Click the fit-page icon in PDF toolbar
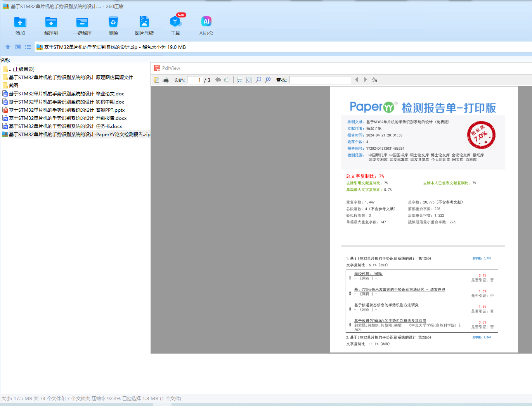Viewport: 532px width, 406px height. (x=249, y=80)
